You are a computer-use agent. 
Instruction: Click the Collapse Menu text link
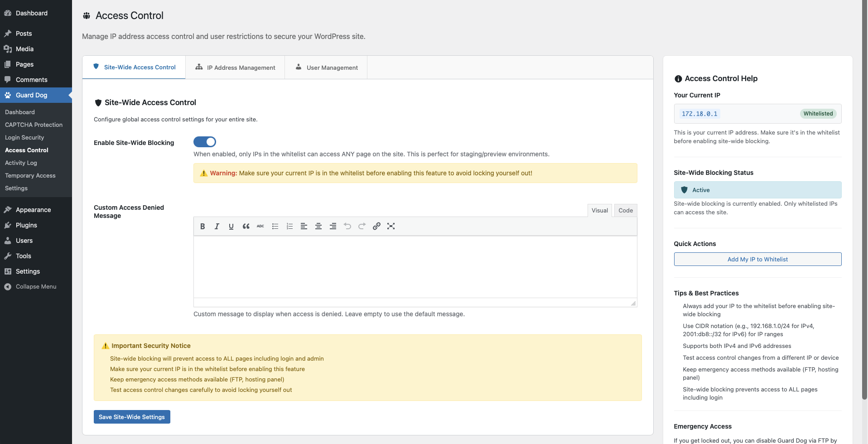pos(36,287)
